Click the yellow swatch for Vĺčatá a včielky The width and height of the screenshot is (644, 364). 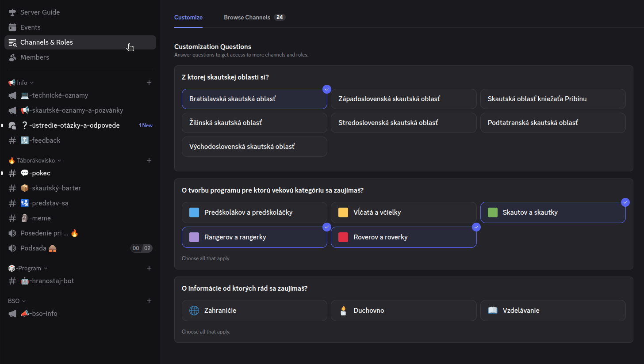coord(343,212)
